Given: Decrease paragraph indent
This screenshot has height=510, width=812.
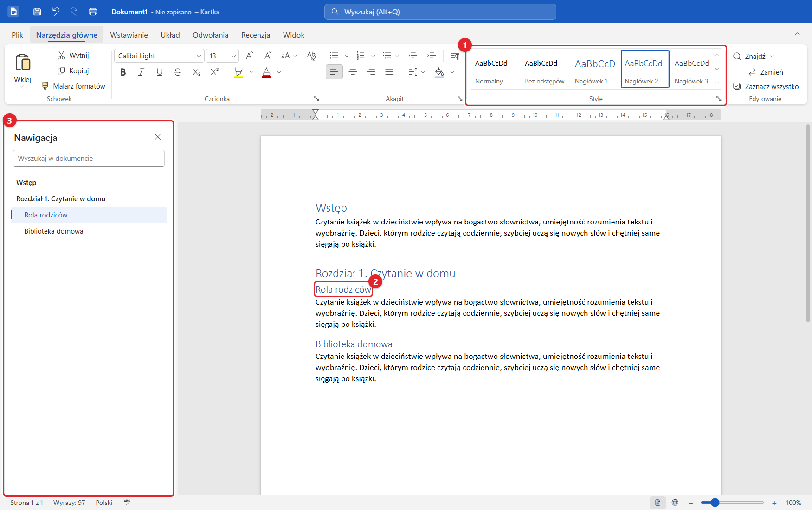Looking at the screenshot, I should (413, 56).
